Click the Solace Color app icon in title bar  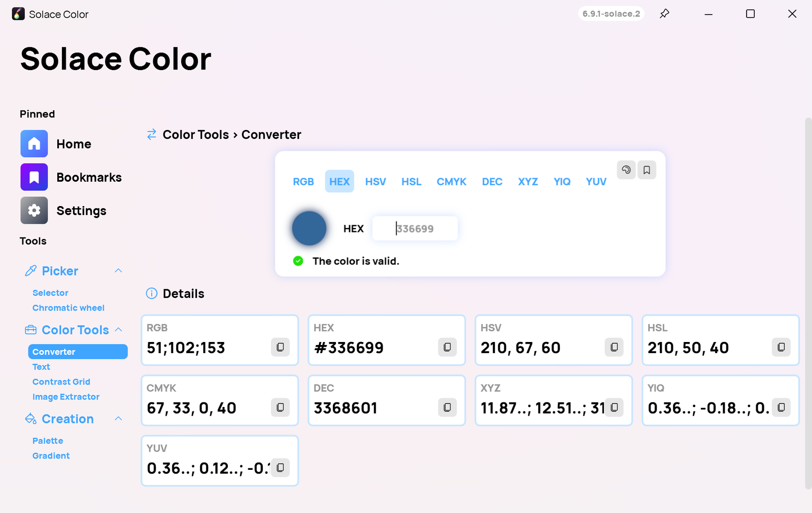pos(18,14)
